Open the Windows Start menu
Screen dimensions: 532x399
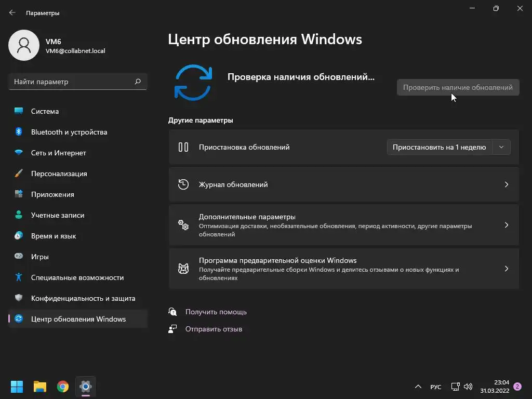pyautogui.click(x=17, y=387)
